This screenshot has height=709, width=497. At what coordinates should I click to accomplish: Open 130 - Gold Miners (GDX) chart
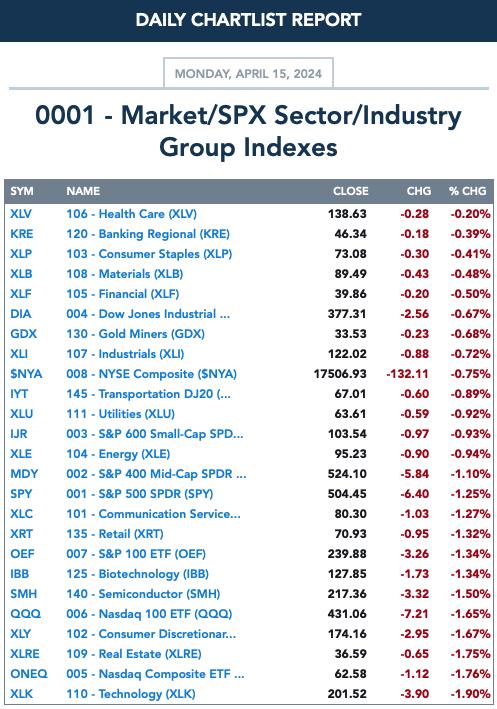tap(135, 334)
